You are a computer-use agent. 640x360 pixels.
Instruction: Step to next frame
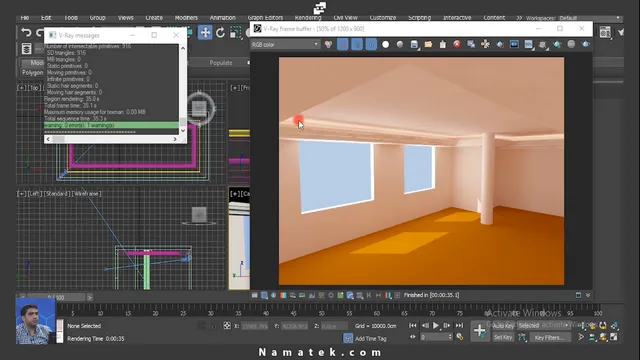tap(447, 325)
